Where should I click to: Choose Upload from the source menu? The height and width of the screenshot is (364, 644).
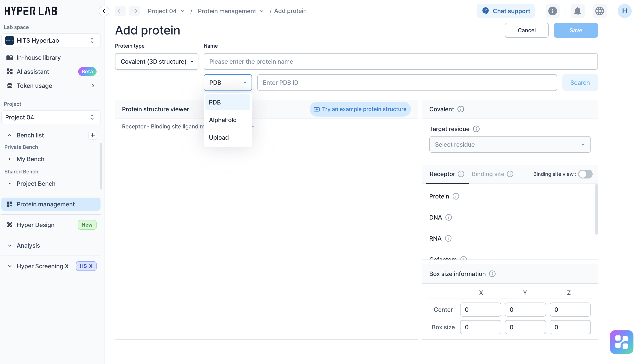pyautogui.click(x=219, y=137)
